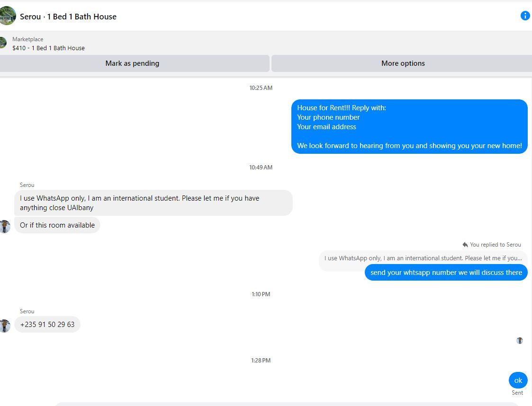This screenshot has height=406, width=532.
Task: Click the reply arrow icon above quoted message
Action: [465, 245]
